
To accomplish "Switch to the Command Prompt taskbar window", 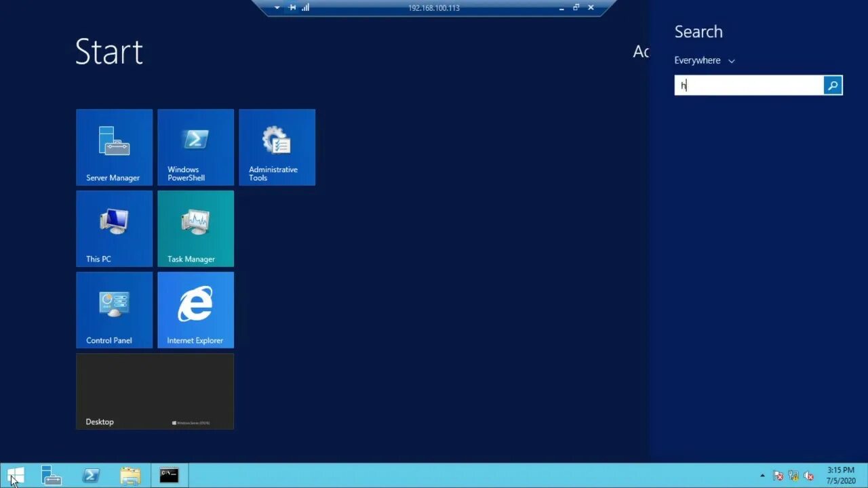I will coord(169,476).
